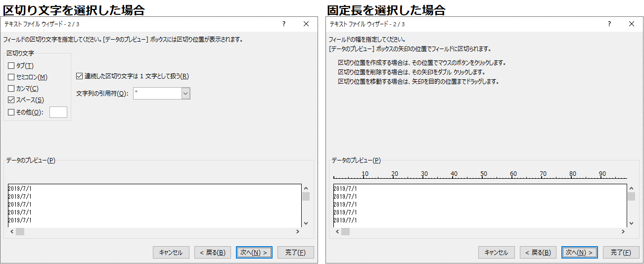Viewport: 644px width, 264px height.
Task: Click the その他 custom delimiter text box
Action: pyautogui.click(x=58, y=112)
